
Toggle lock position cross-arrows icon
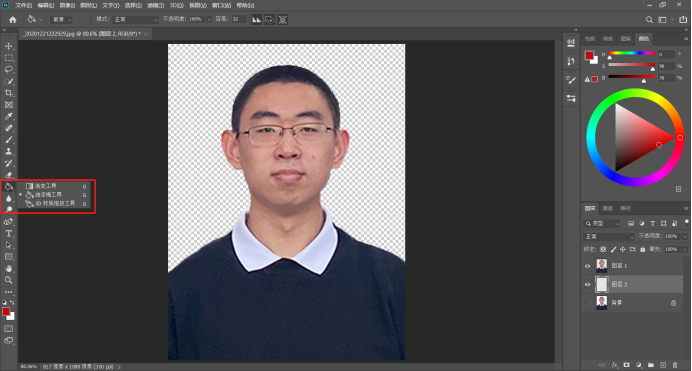pyautogui.click(x=623, y=249)
